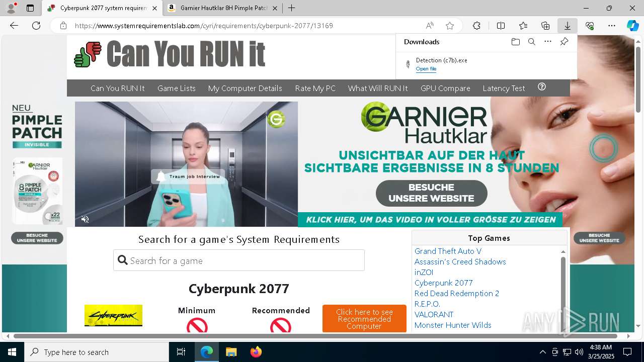
Task: Switch to Garnier Hautklar Amazon tab
Action: click(223, 8)
